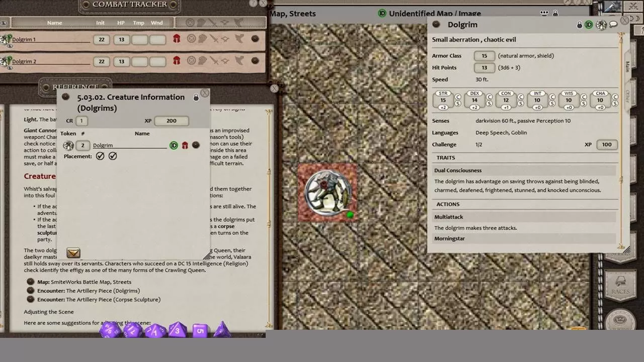644x362 pixels.
Task: Toggle the green ID icon on the Dolgrim sheet
Action: (589, 25)
